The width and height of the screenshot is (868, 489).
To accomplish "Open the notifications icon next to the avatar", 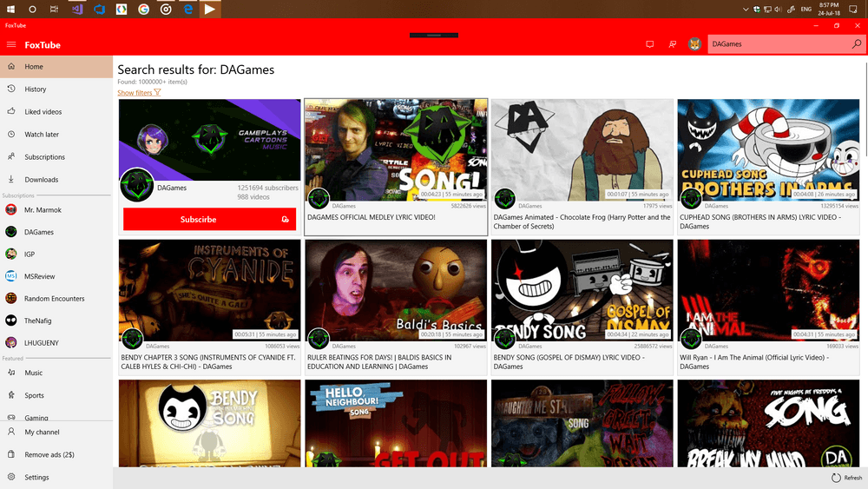I will pyautogui.click(x=673, y=44).
